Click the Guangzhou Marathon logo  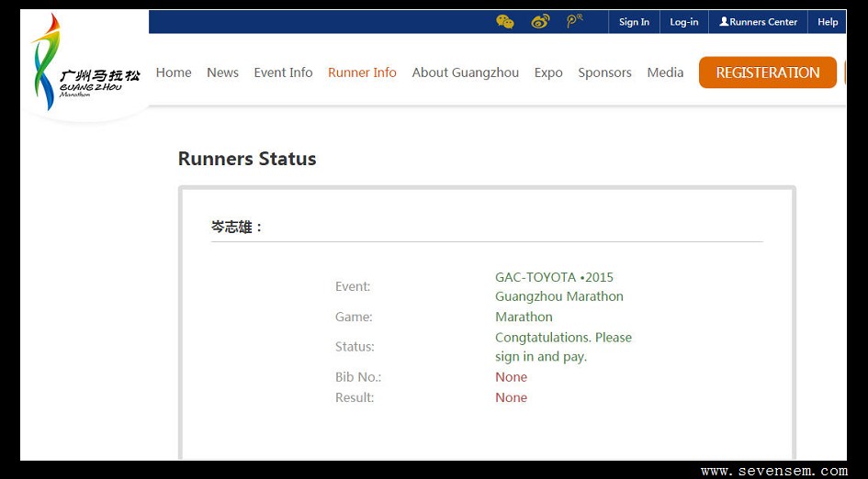(85, 63)
